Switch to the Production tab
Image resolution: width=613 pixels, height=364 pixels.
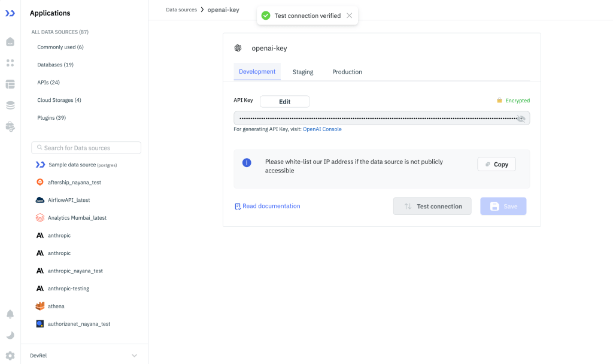pyautogui.click(x=347, y=72)
